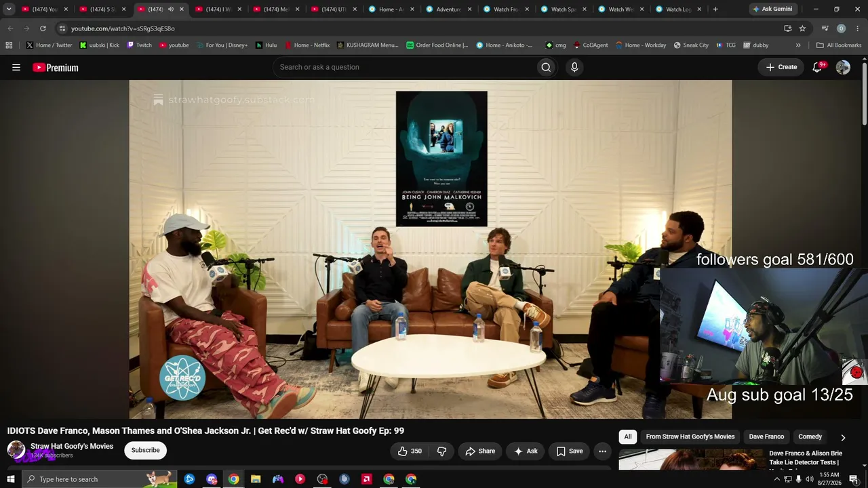Select the 'All' filter chip
Image resolution: width=868 pixels, height=488 pixels.
[x=628, y=437]
